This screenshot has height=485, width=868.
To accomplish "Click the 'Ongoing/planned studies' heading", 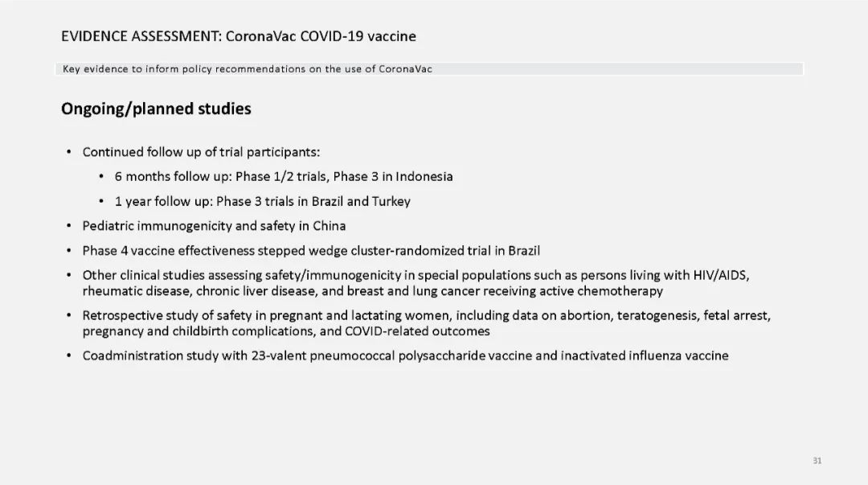I will click(156, 109).
